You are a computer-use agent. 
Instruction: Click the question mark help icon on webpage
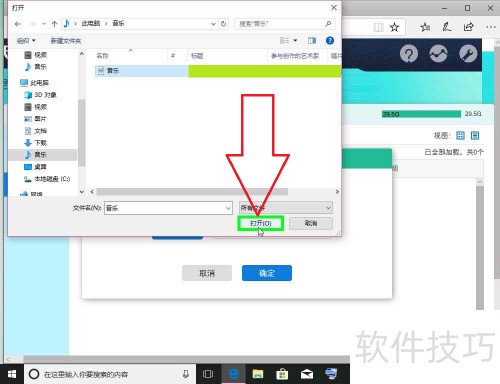(409, 54)
